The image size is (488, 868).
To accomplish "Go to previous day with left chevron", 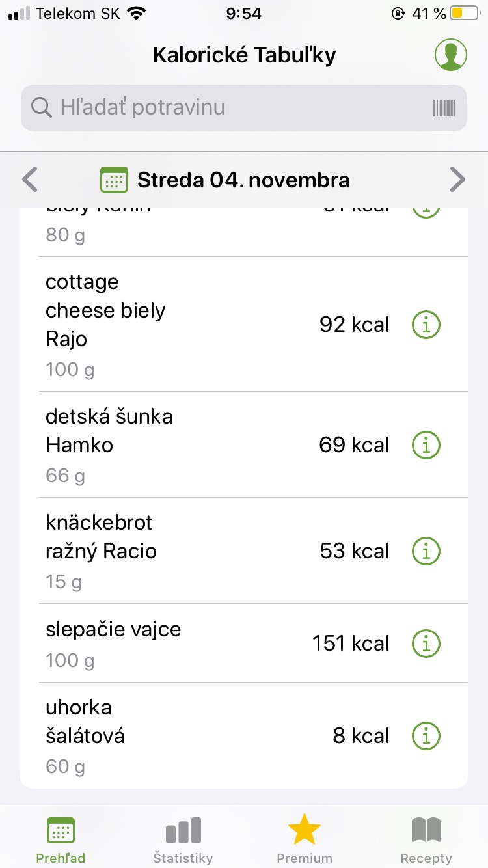I will click(x=30, y=180).
